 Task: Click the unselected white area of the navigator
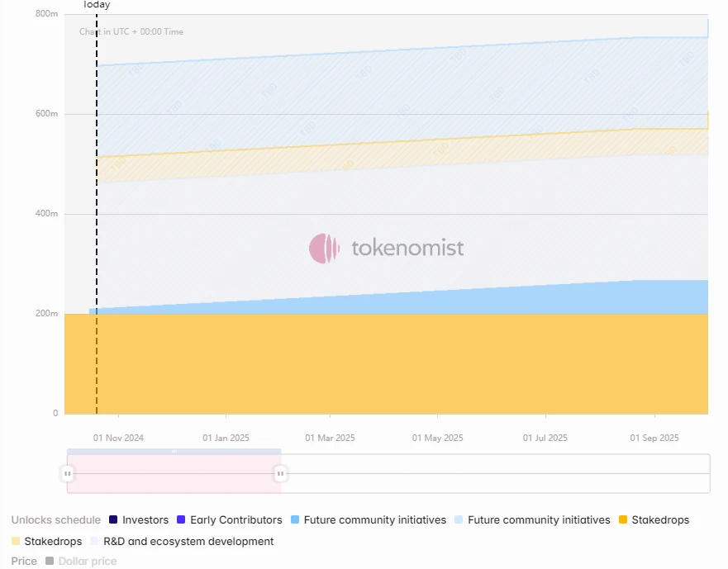coord(496,473)
